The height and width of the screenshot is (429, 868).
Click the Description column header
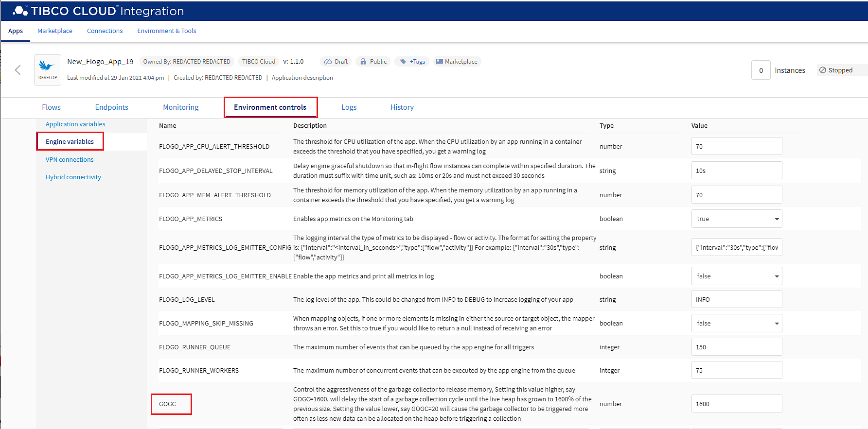tap(310, 126)
